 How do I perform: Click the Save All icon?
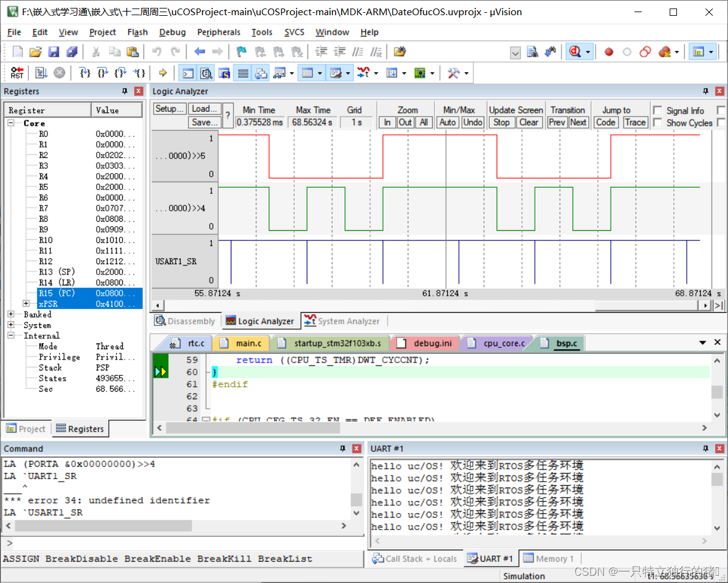tap(72, 52)
